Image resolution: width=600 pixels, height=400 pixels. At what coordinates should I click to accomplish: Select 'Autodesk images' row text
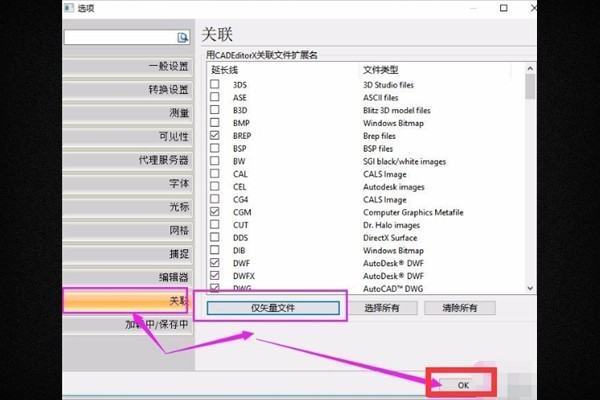pyautogui.click(x=394, y=187)
